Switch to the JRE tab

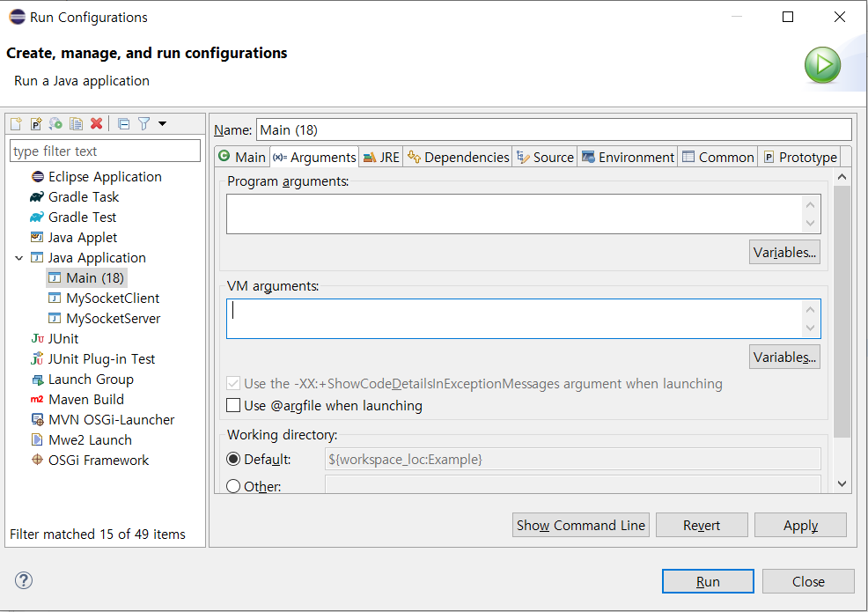381,157
